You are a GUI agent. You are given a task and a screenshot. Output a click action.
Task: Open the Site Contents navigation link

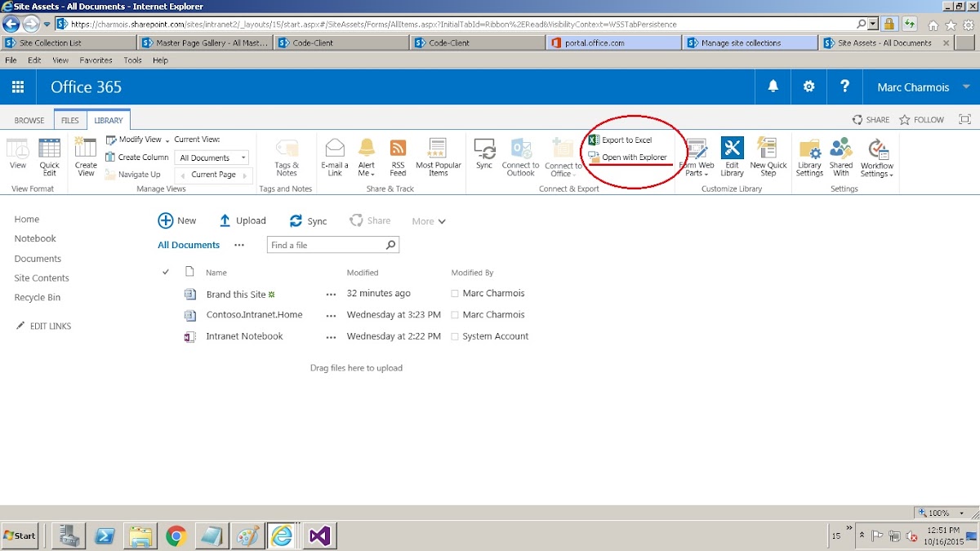tap(42, 278)
